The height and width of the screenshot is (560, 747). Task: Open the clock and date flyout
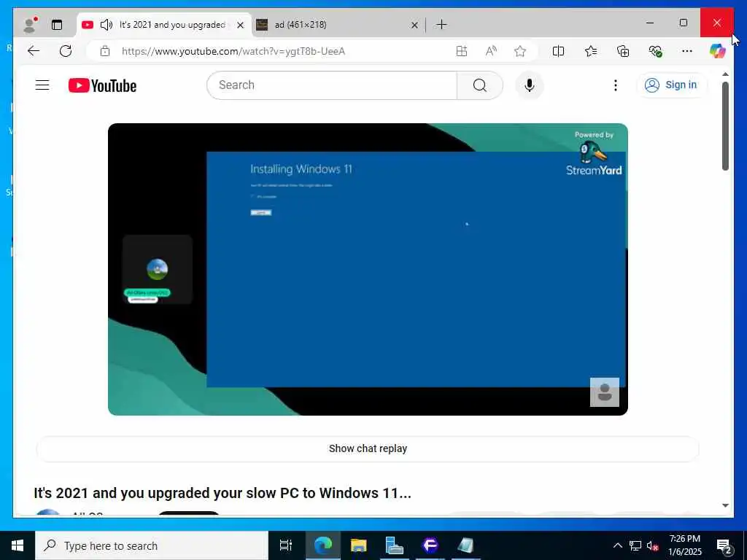click(x=685, y=545)
